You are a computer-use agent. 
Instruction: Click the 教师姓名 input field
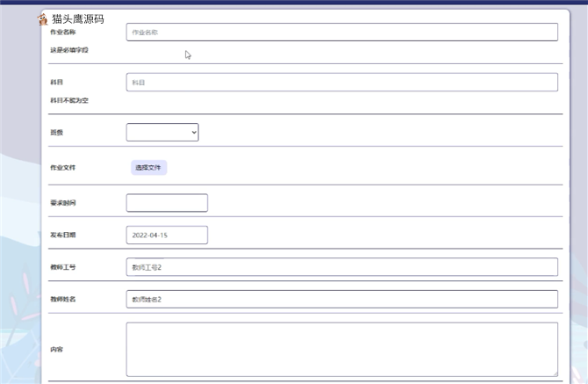pos(342,299)
